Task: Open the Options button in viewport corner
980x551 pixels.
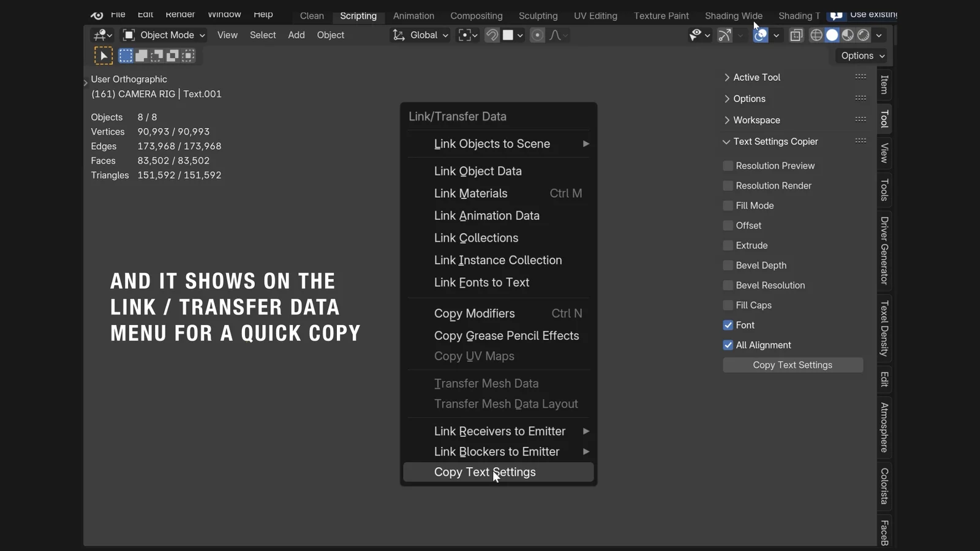Action: [861, 55]
